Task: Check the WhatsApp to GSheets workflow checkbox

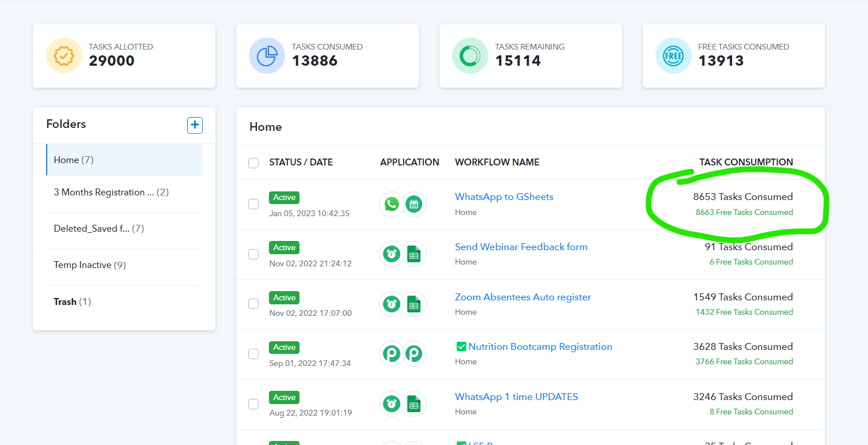Action: point(253,204)
